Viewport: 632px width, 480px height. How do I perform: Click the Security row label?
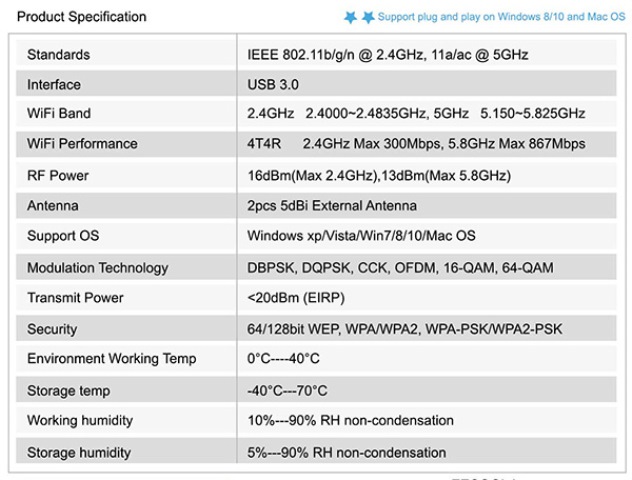[x=52, y=329]
